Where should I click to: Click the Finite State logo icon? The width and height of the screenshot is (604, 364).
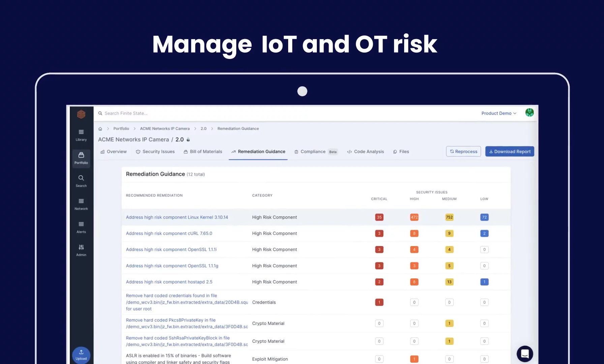point(81,115)
